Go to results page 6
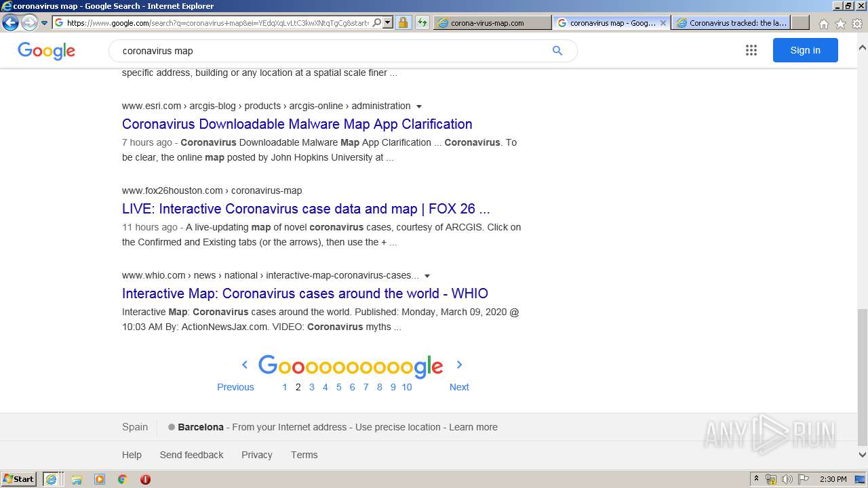The height and width of the screenshot is (488, 868). point(353,387)
